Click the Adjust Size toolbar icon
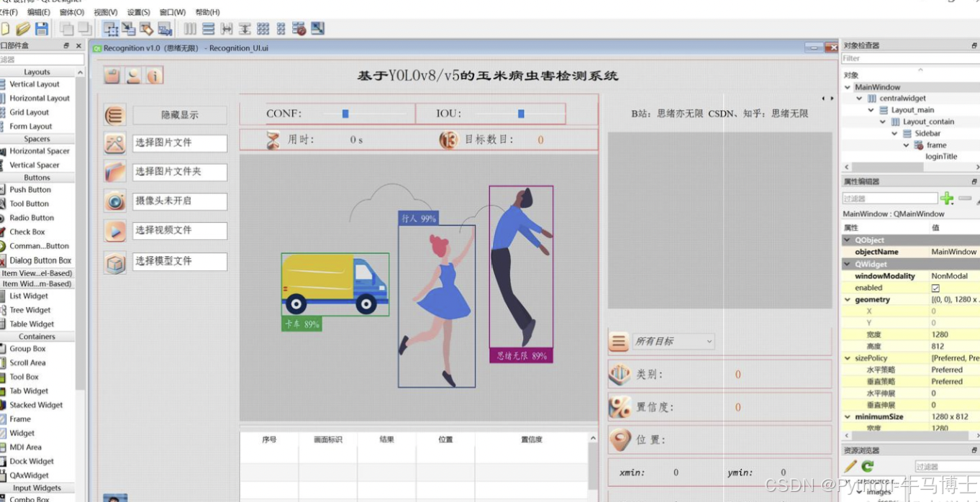 click(317, 29)
